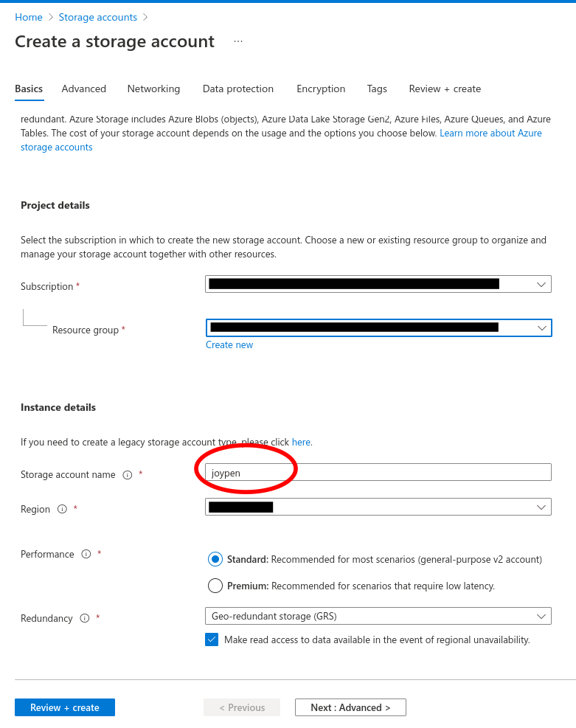Click the Project details heading

55,205
